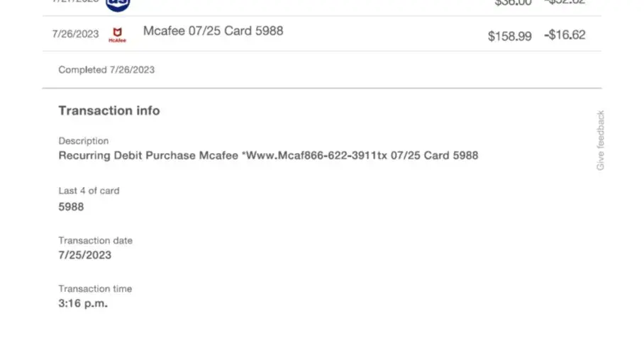Click the blue merchant logo in the top row
The width and height of the screenshot is (644, 357).
click(x=118, y=4)
